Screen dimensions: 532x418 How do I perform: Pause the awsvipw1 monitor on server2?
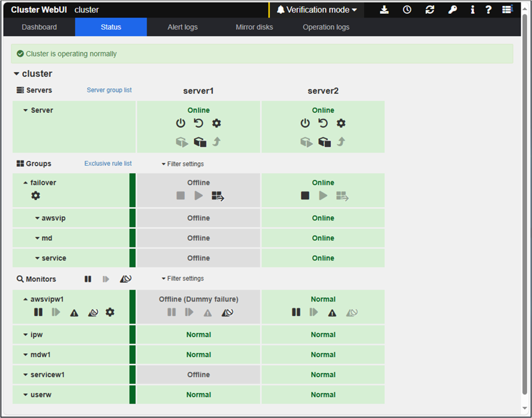296,312
